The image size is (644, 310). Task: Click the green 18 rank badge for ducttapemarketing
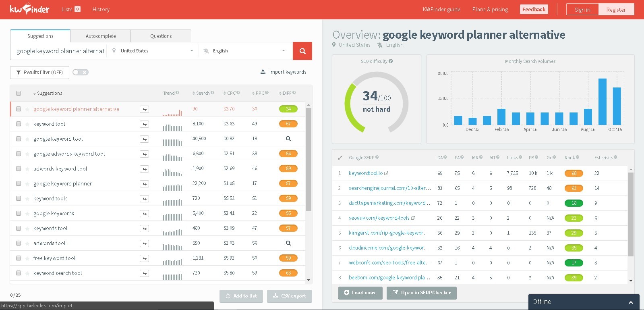(574, 203)
